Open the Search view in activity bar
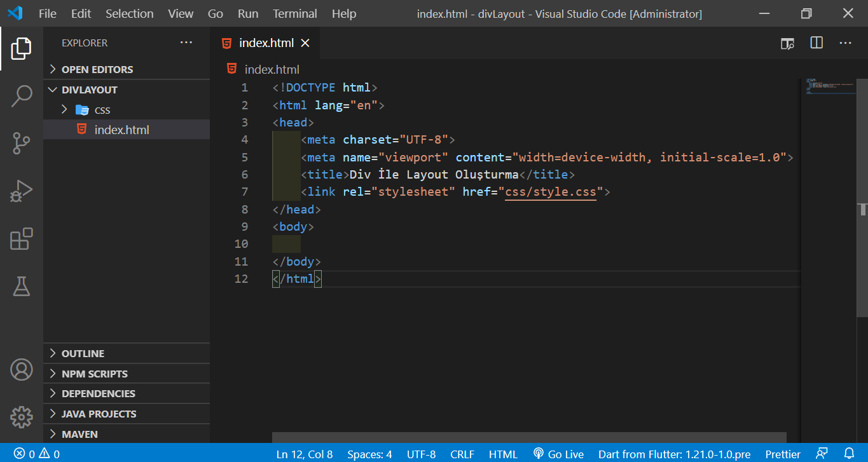Screen dimensions: 868x462 click(x=22, y=96)
